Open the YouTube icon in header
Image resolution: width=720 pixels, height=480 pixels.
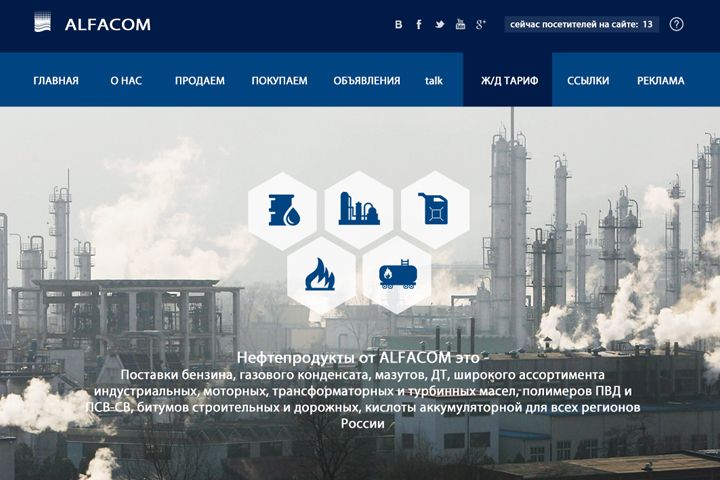click(460, 24)
